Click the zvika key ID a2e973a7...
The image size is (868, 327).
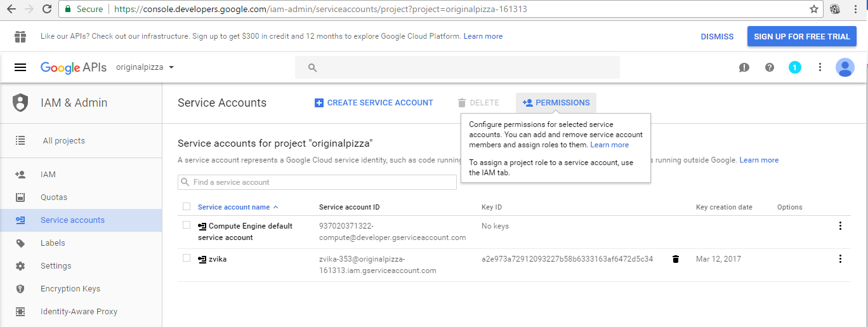567,259
